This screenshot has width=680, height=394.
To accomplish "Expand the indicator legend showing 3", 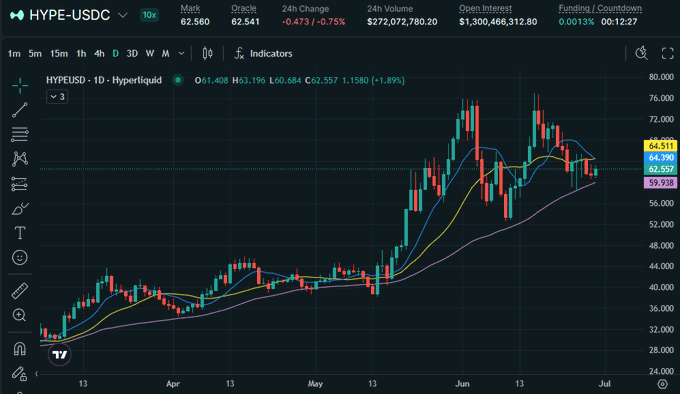I will pyautogui.click(x=57, y=97).
